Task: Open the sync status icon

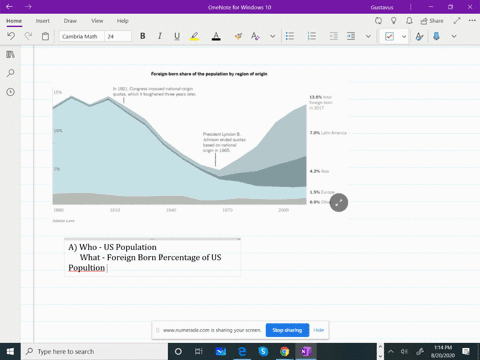Action: coord(378,21)
